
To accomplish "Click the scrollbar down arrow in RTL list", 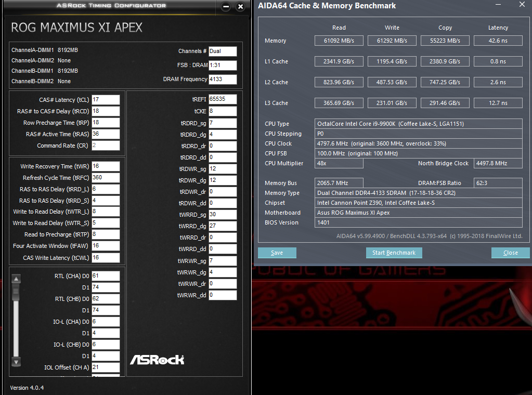I will click(x=16, y=362).
